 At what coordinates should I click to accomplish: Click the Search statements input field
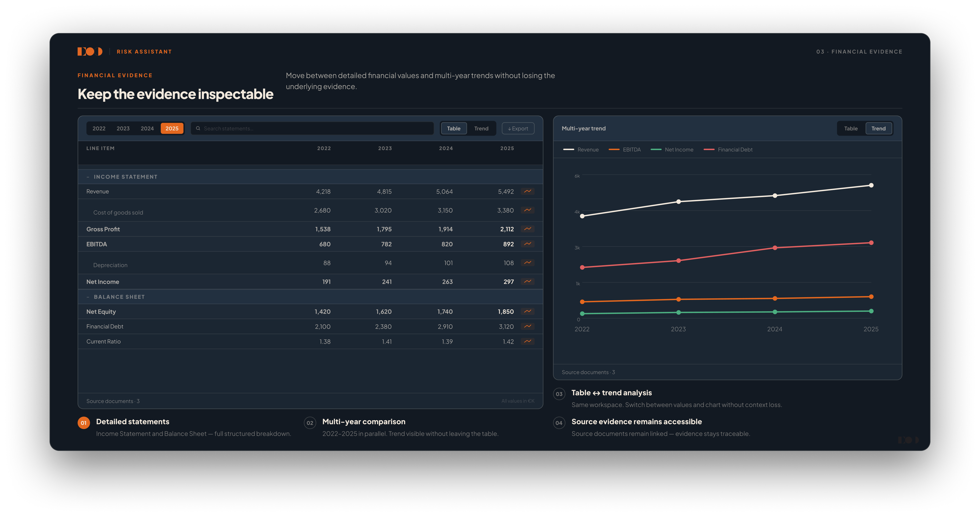312,129
